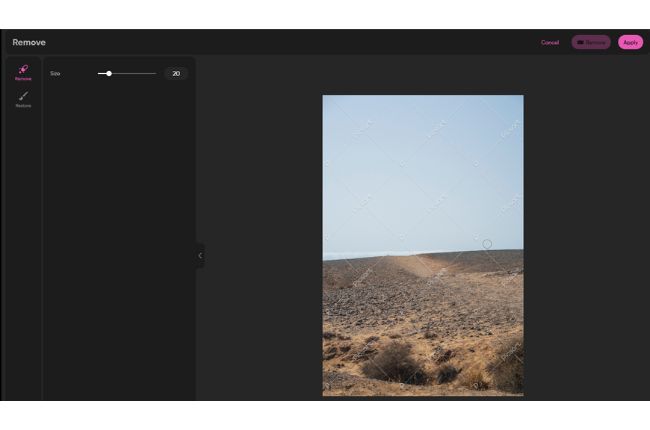Click on the desert photo canvas
650x430 pixels.
point(423,245)
